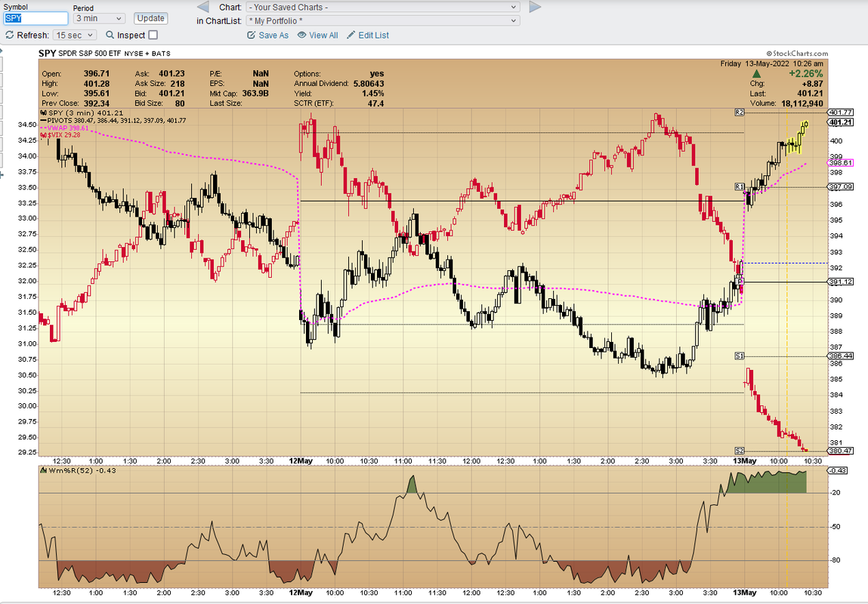Click the R2 pivot label marker
868x604 pixels.
(x=739, y=112)
